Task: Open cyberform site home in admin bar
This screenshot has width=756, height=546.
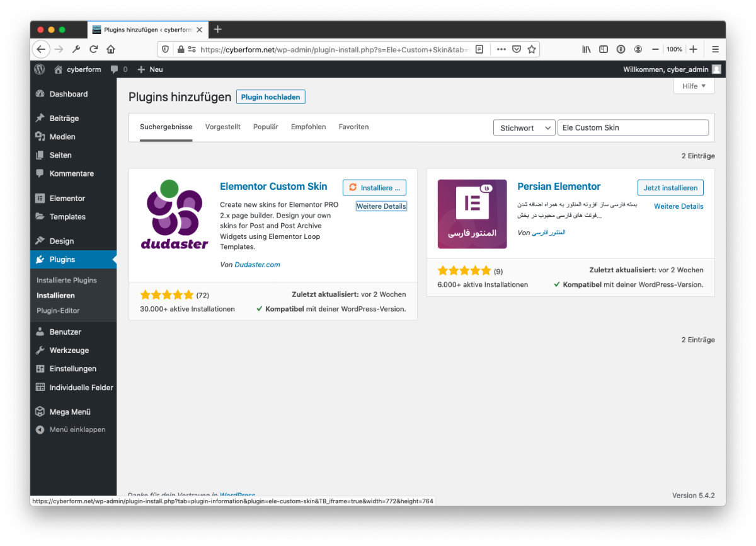Action: click(77, 69)
